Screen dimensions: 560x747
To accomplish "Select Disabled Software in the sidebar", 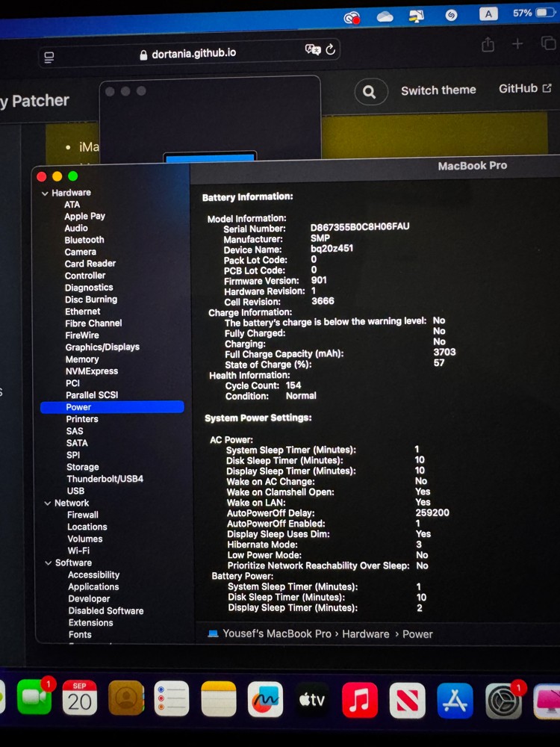I will [x=106, y=611].
